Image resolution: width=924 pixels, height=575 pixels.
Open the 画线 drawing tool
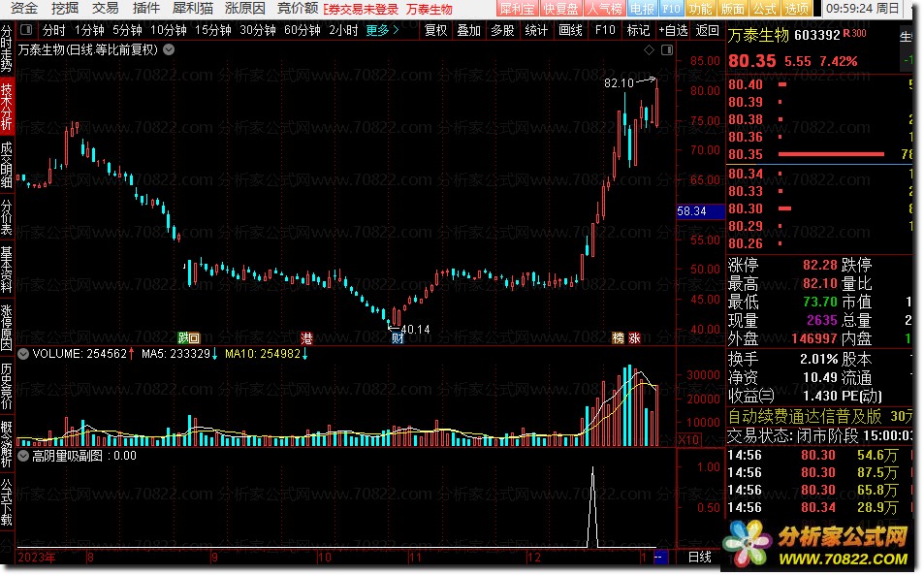570,30
